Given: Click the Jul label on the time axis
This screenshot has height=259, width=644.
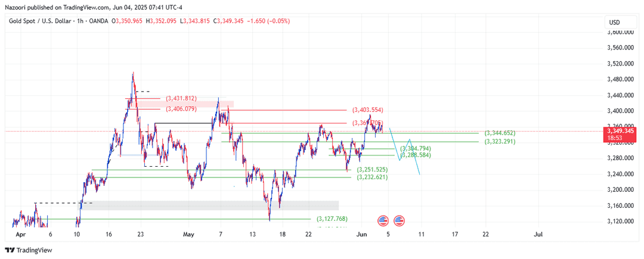Looking at the screenshot, I should tap(538, 235).
